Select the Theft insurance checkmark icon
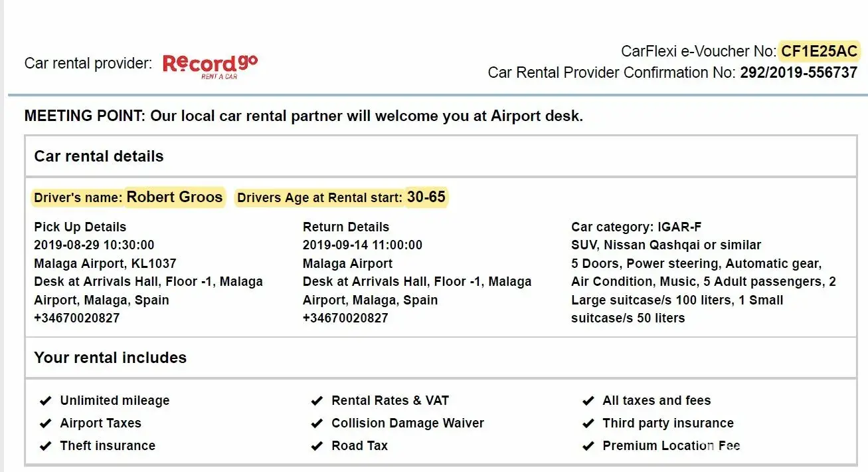The image size is (868, 472). 46,445
